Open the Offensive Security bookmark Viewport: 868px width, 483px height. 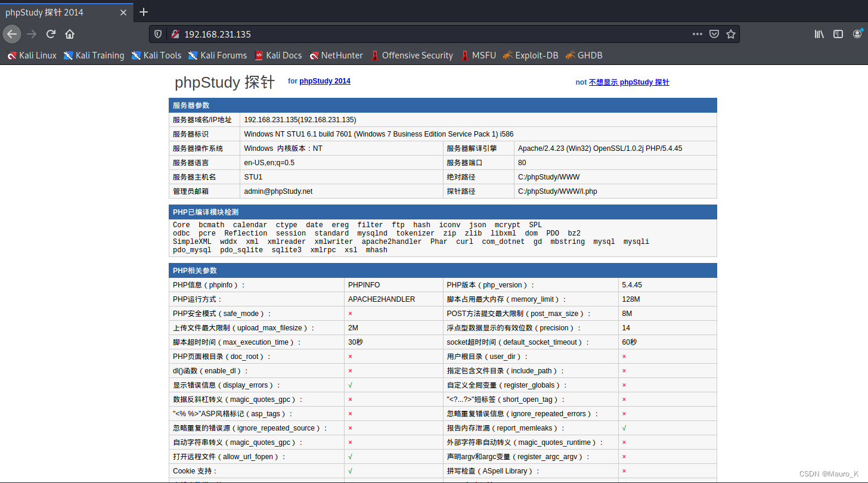(411, 55)
